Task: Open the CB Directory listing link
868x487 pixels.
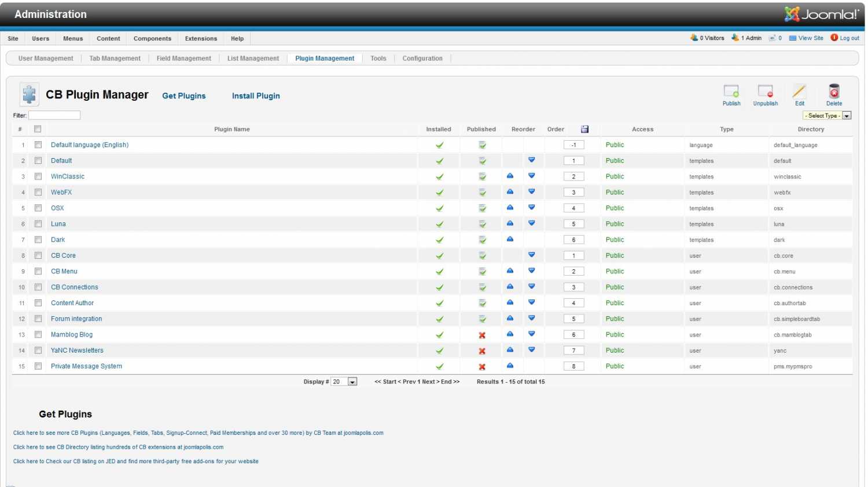Action: point(118,447)
